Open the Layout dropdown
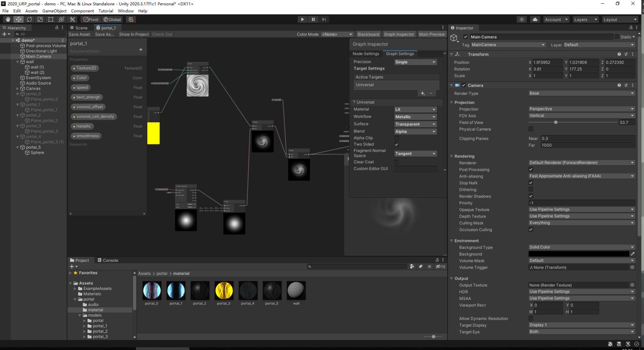The height and width of the screenshot is (350, 644). point(620,19)
